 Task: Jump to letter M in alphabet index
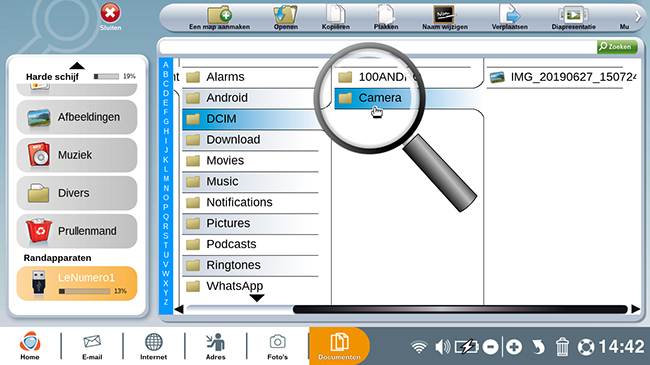[166, 179]
